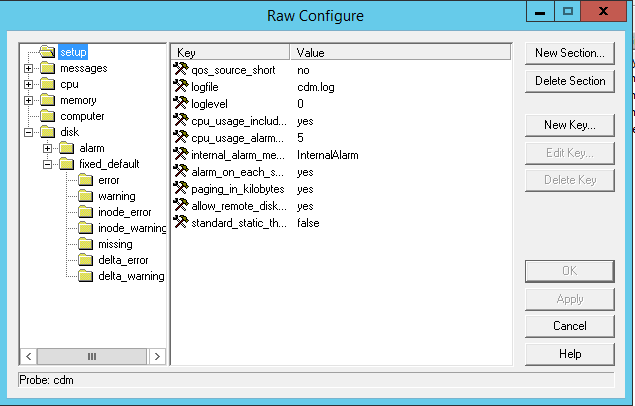Click the folder icon for memory section
635x406 pixels.
click(48, 100)
